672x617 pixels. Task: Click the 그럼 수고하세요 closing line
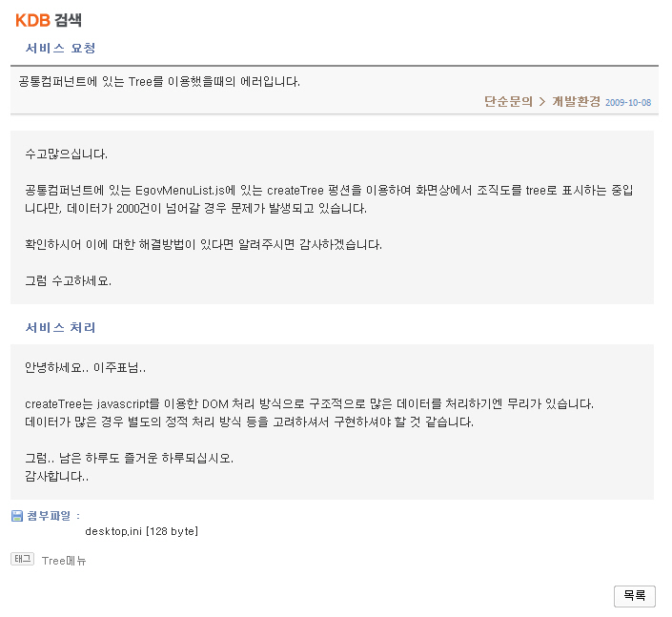pyautogui.click(x=68, y=280)
